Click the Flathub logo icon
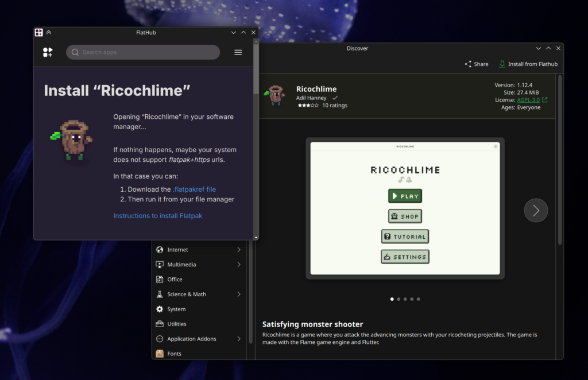Image resolution: width=588 pixels, height=380 pixels. click(x=48, y=52)
